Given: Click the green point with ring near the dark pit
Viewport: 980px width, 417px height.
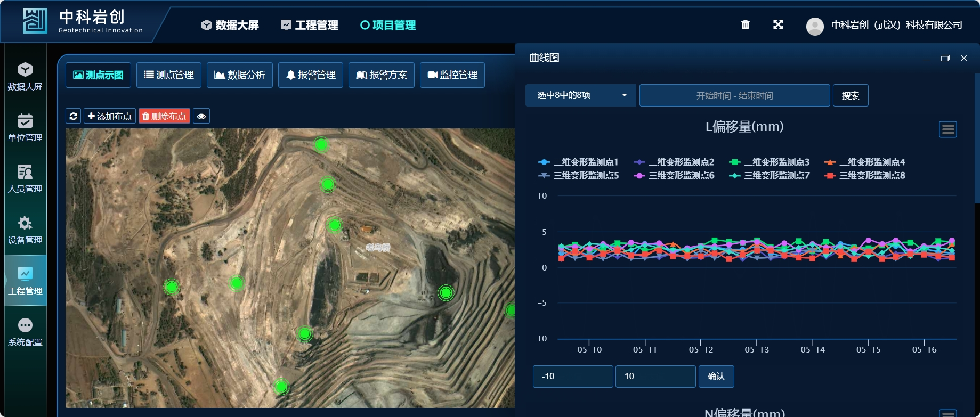Looking at the screenshot, I should (446, 292).
